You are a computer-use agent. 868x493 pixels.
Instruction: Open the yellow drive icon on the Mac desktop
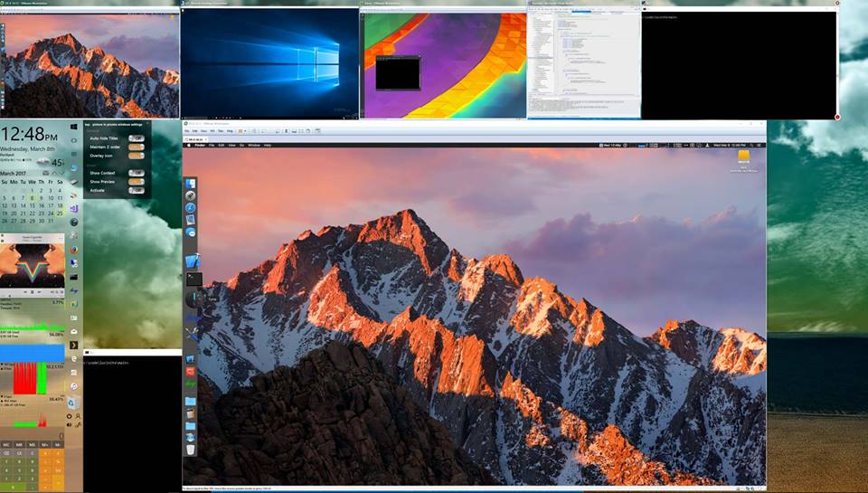(x=744, y=156)
